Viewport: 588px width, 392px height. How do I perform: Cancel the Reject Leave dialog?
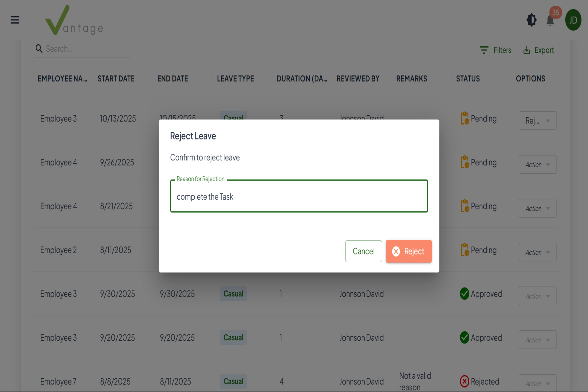[x=363, y=251]
